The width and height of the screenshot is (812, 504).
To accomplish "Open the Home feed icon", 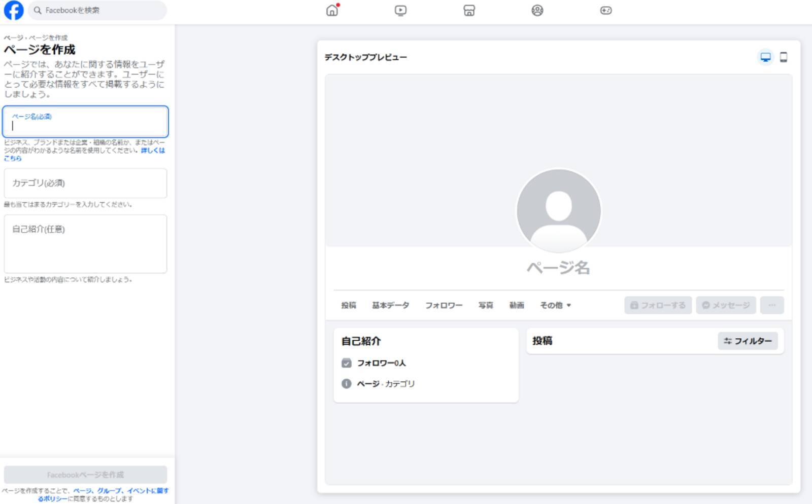I will tap(332, 10).
